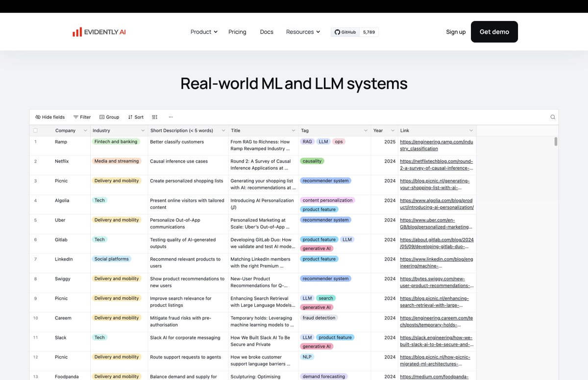This screenshot has height=380, width=588.
Task: Open the Tag column dropdown arrow
Action: [366, 131]
